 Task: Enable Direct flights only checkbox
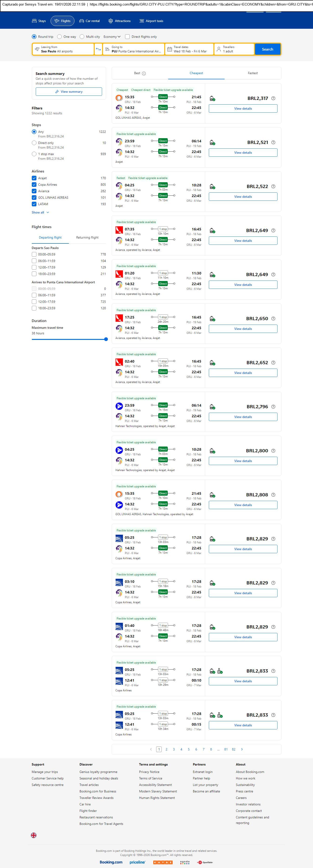(127, 37)
